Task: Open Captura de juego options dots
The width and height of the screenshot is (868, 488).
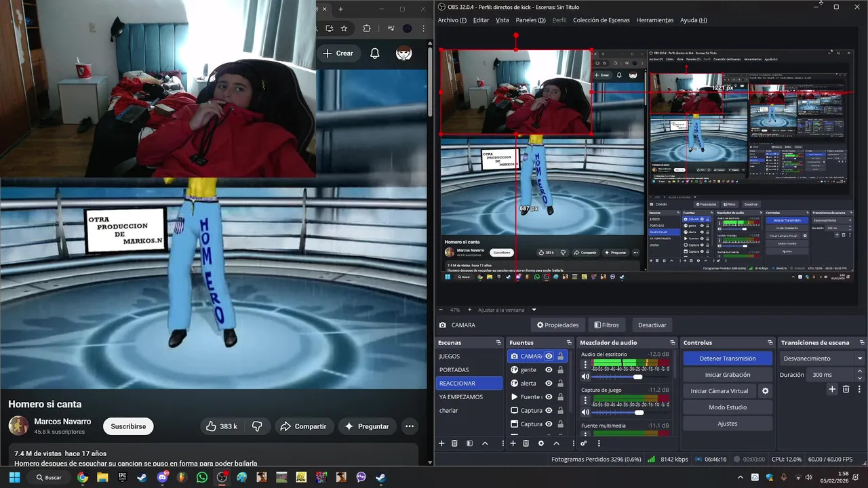Action: [586, 401]
